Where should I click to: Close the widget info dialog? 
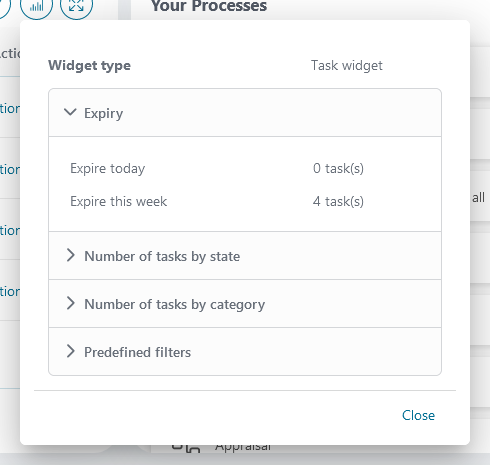click(418, 415)
